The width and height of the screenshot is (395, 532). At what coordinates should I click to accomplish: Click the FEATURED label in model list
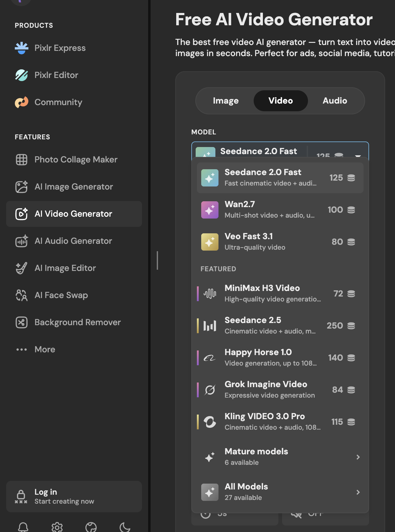pos(218,269)
